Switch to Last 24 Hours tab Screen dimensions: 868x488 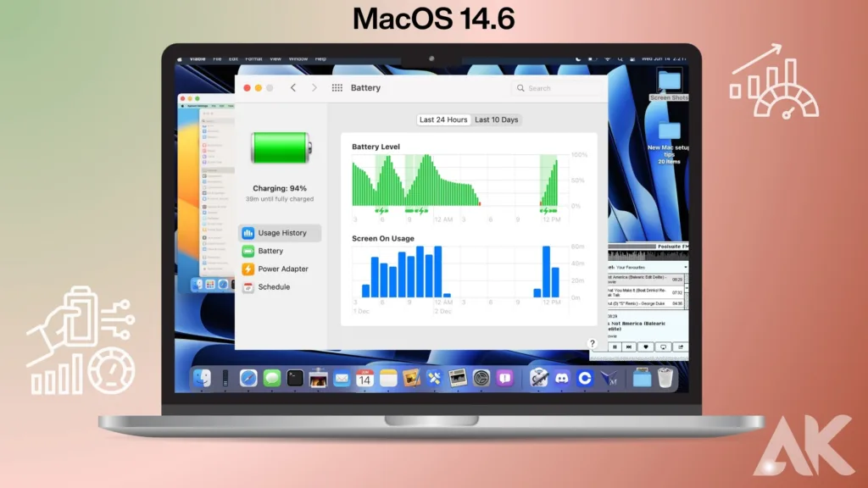click(443, 119)
